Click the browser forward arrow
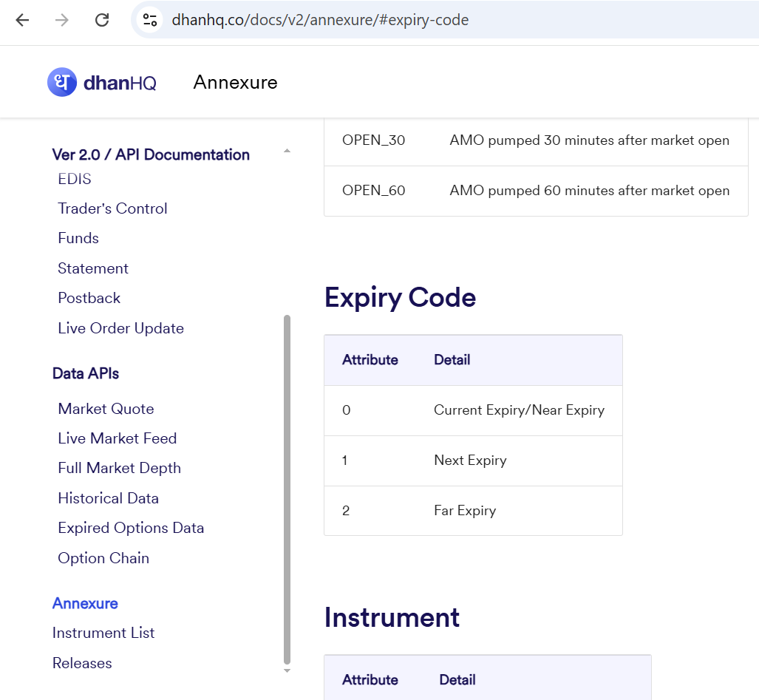Viewport: 759px width, 700px height. (62, 20)
